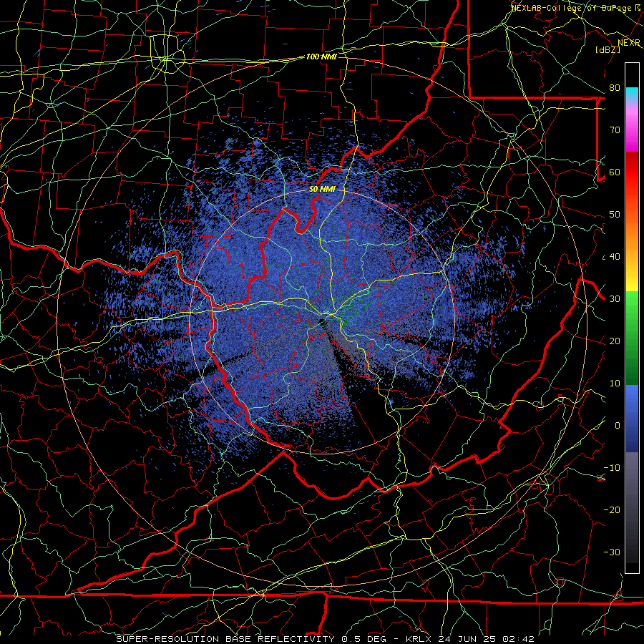Click the 40 value on the dBZ scale

coord(615,257)
